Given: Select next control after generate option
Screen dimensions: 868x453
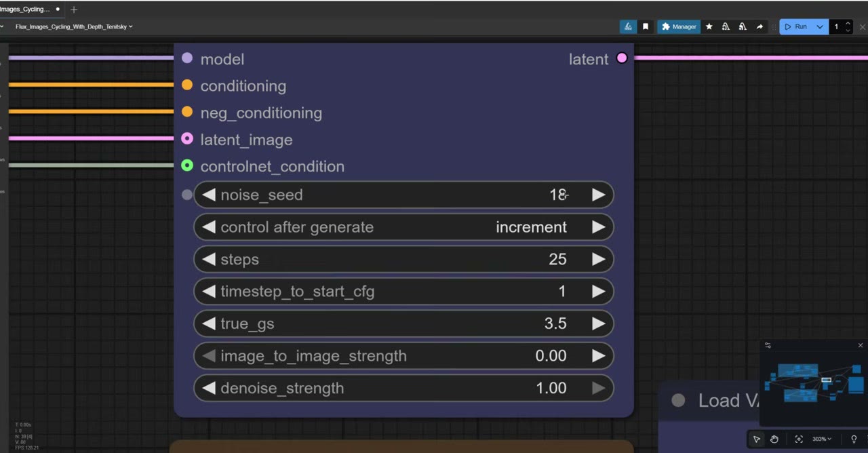Looking at the screenshot, I should [x=598, y=227].
